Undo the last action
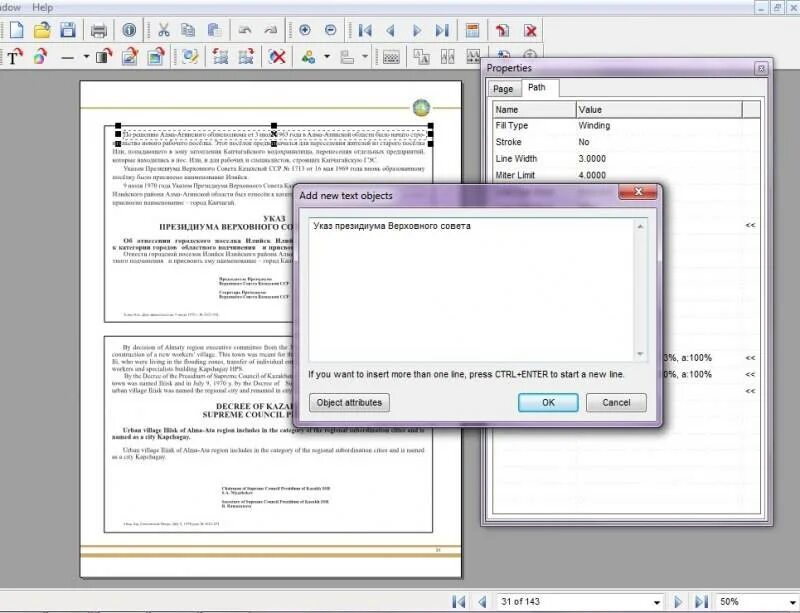 pyautogui.click(x=245, y=31)
